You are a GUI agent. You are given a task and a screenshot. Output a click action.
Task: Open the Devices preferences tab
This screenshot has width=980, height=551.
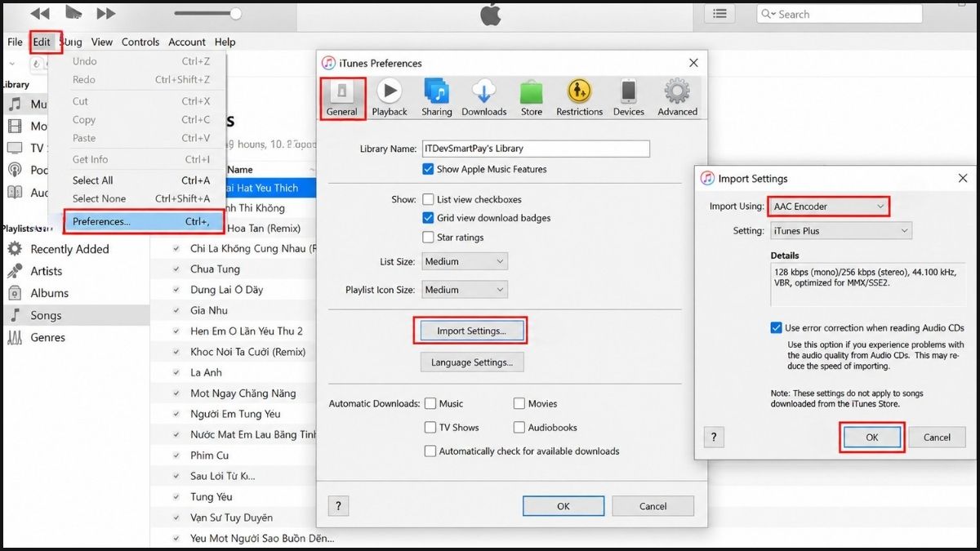629,98
